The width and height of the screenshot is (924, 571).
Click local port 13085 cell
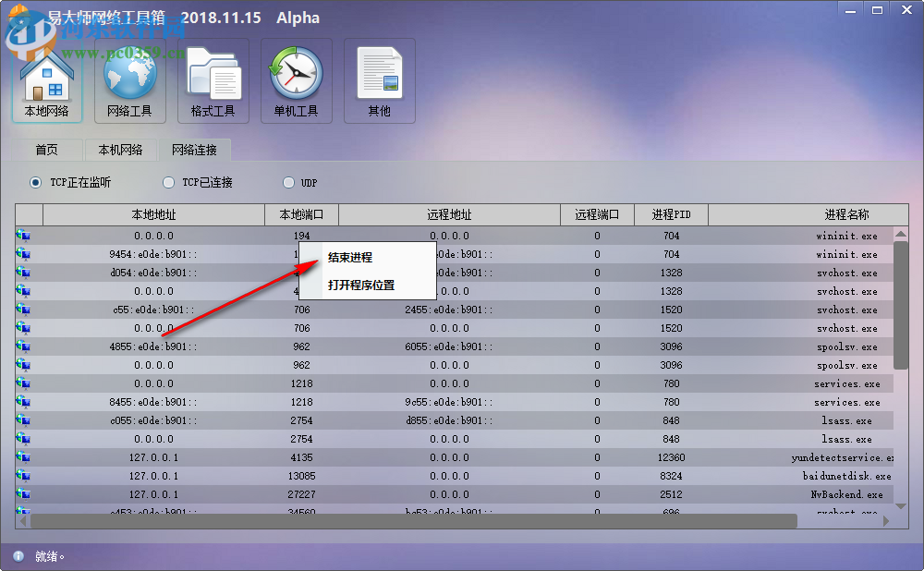click(302, 476)
